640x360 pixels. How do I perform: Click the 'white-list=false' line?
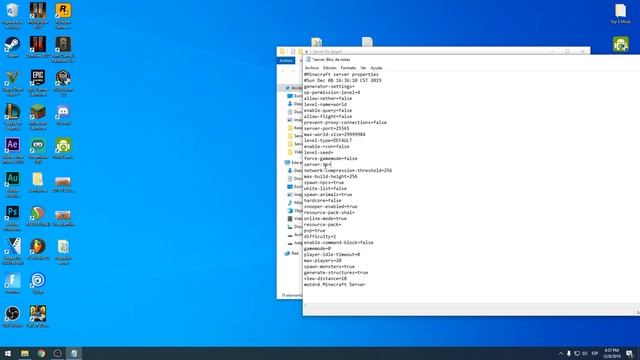tap(325, 188)
